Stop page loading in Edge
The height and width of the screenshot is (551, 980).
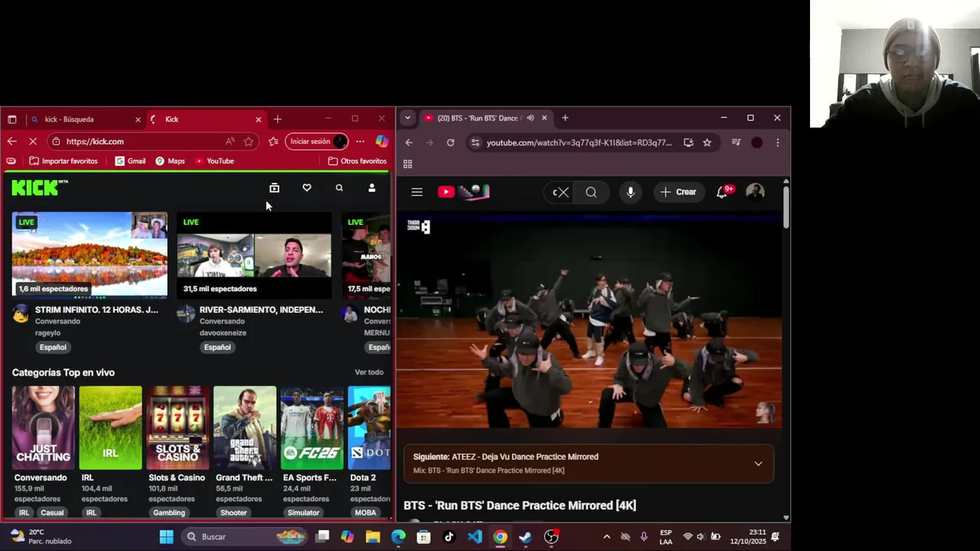pyautogui.click(x=34, y=142)
